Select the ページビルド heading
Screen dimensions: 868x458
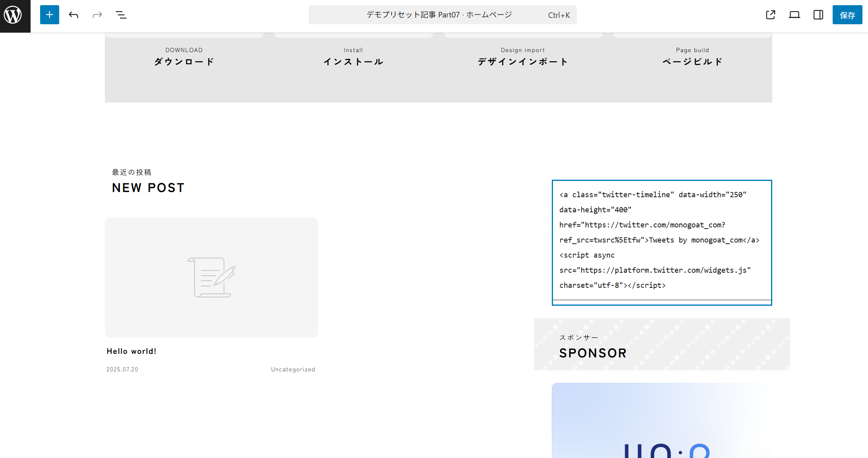click(692, 62)
